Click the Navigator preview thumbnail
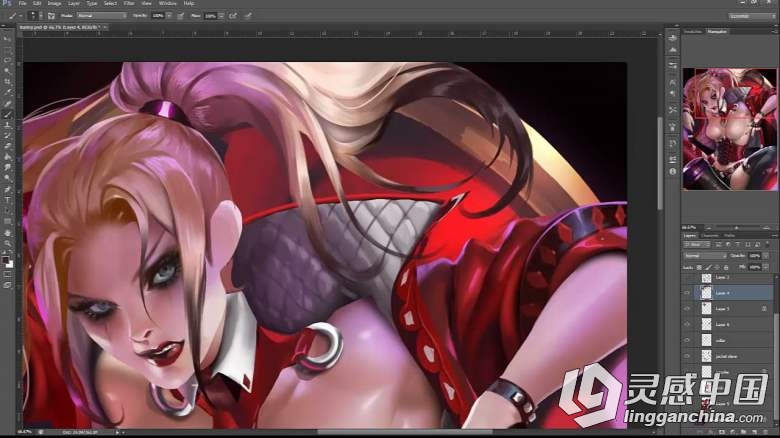780x438 pixels. [730, 129]
